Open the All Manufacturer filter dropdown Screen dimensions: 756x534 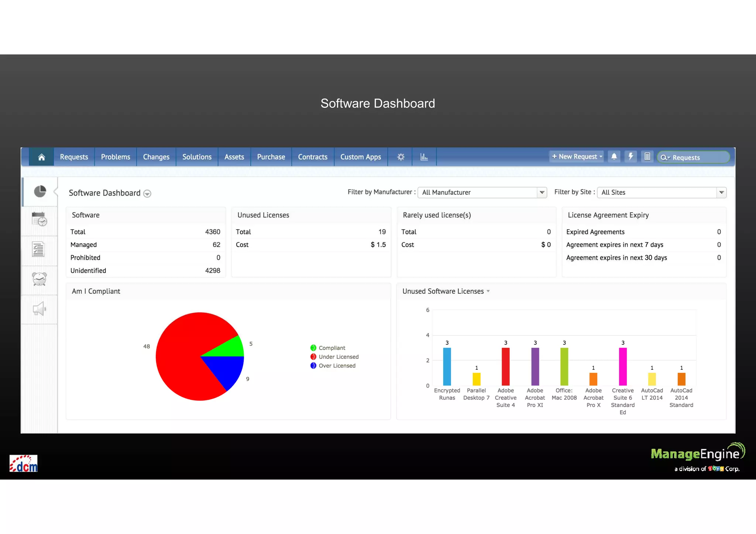(x=482, y=193)
